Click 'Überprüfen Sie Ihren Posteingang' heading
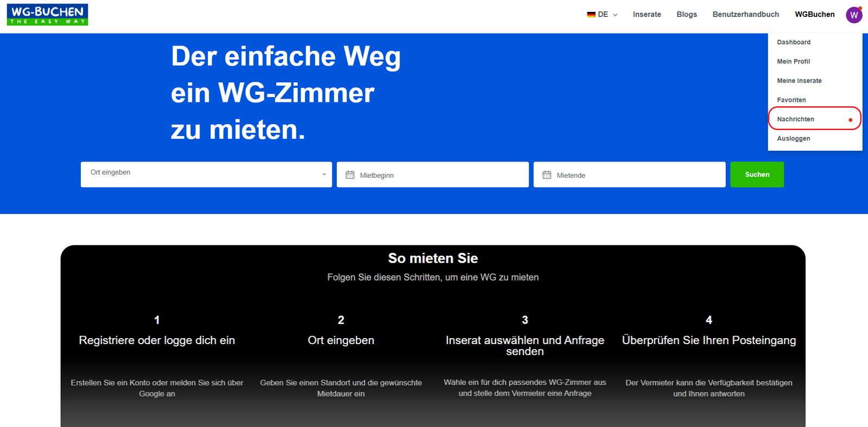The height and width of the screenshot is (427, 868). (709, 340)
